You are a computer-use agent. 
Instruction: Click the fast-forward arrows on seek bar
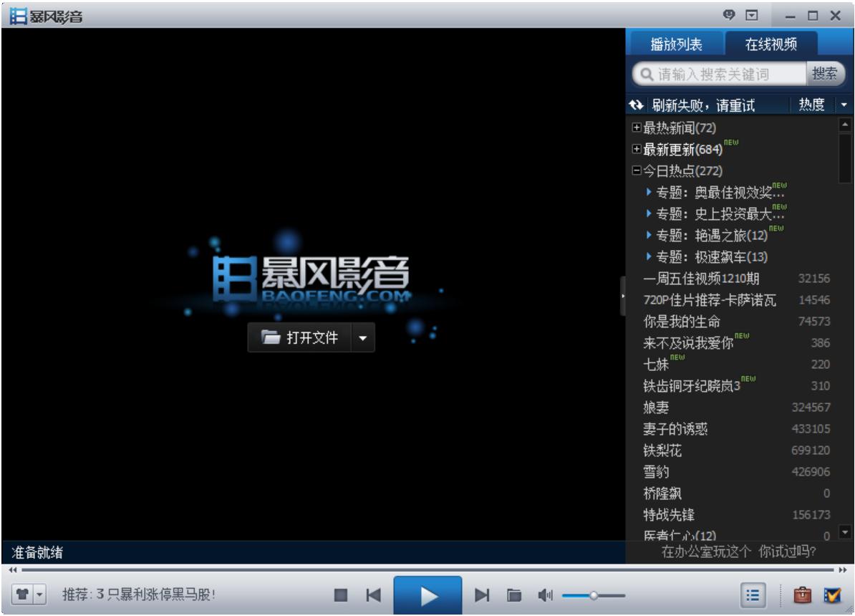pyautogui.click(x=842, y=569)
